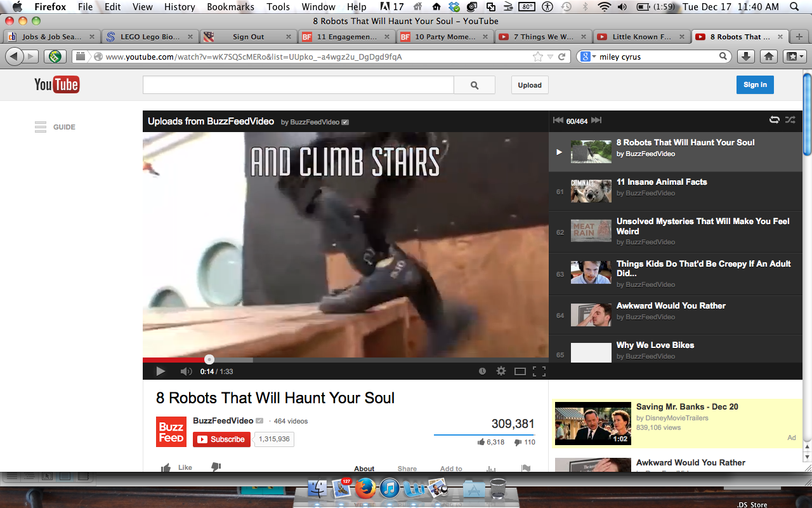
Task: Play the paused video
Action: coord(160,371)
